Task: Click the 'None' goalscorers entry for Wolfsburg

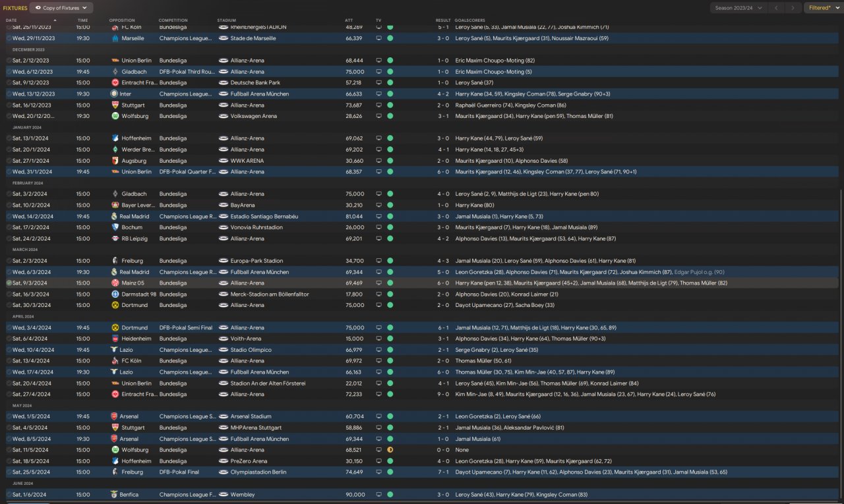Action: [x=462, y=450]
